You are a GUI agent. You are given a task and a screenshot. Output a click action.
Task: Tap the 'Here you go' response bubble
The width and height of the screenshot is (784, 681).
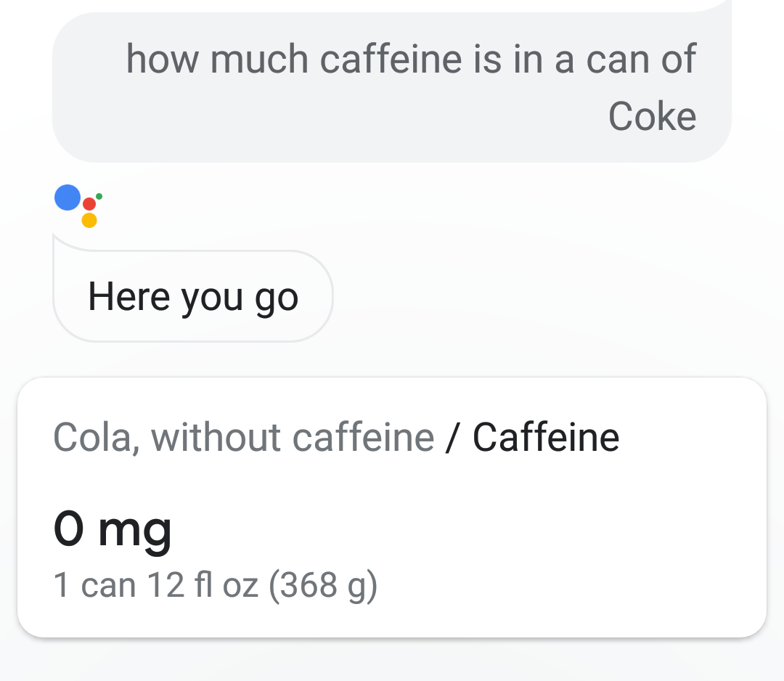[193, 296]
